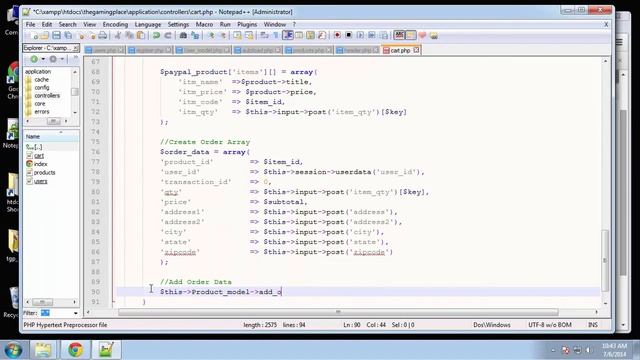This screenshot has height=360, width=640.
Task: Select the config folder in tree
Action: 42,87
